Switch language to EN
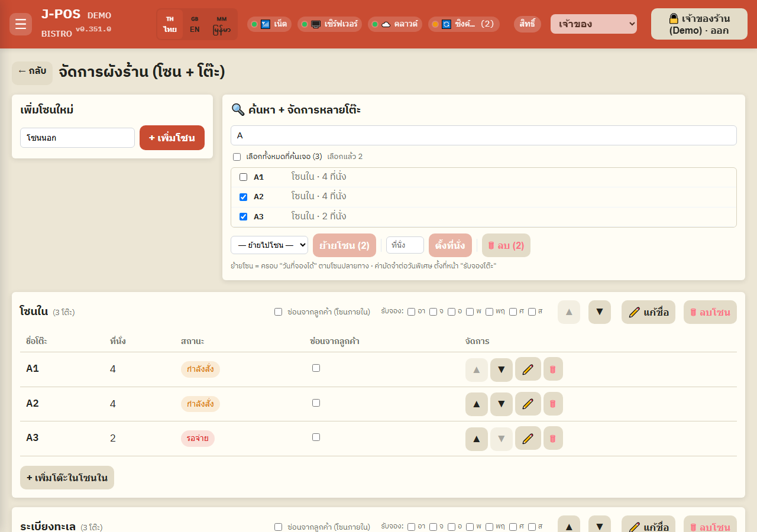The image size is (757, 532). 195,24
